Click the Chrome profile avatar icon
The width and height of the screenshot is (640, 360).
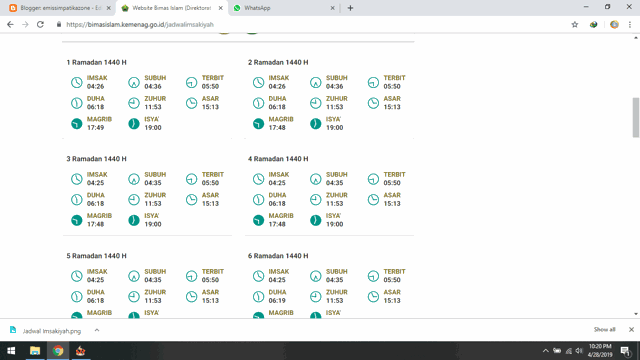point(614,24)
